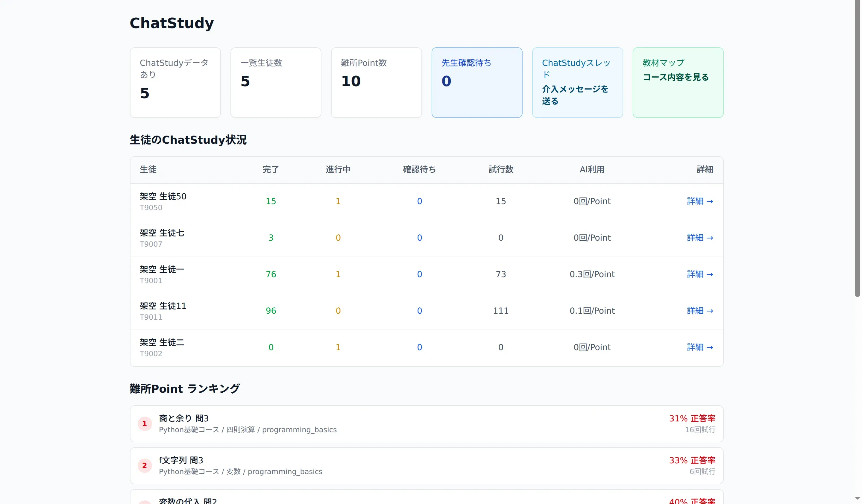The width and height of the screenshot is (862, 504).
Task: Click completed count 76
Action: pos(271,274)
